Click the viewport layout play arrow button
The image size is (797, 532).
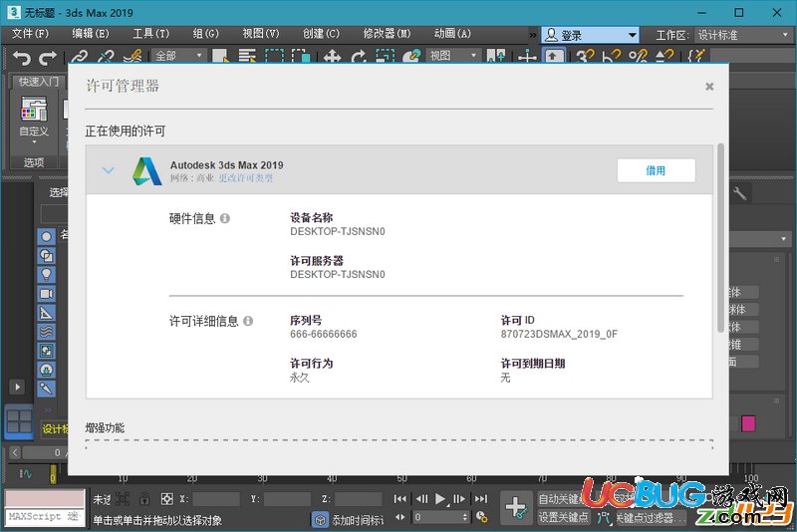17,388
